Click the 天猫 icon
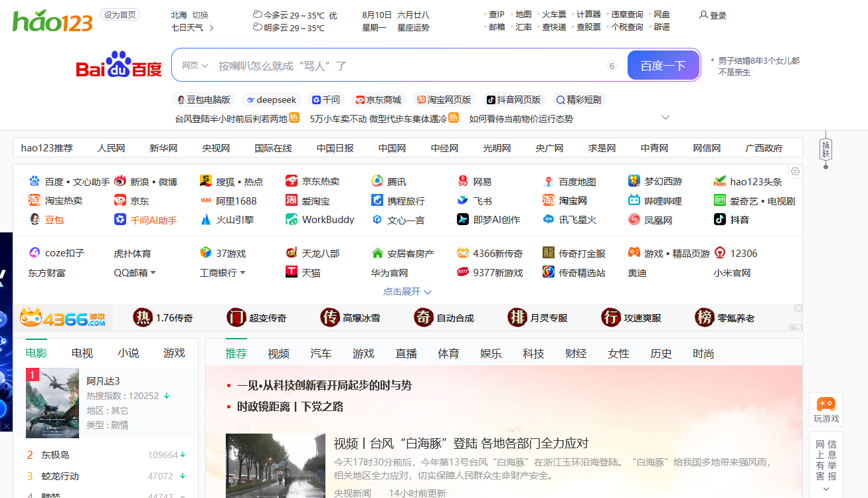 [292, 272]
